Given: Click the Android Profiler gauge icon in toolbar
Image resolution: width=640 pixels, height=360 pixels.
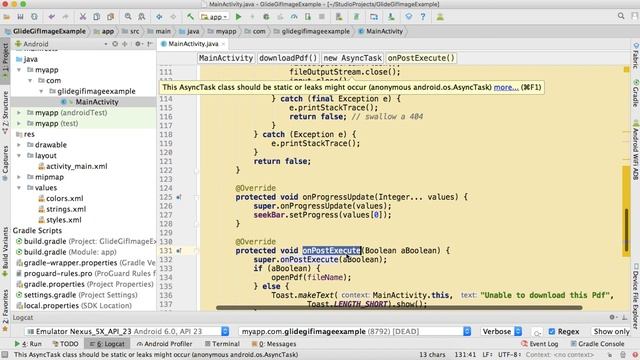Looking at the screenshot, I should [294, 17].
